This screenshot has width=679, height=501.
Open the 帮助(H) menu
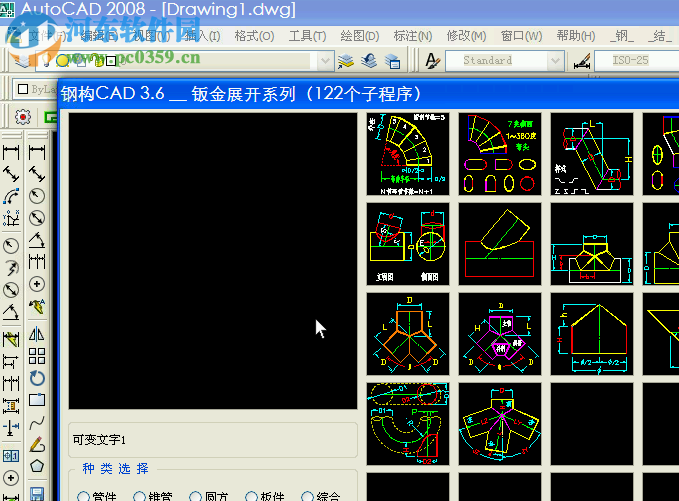[576, 36]
